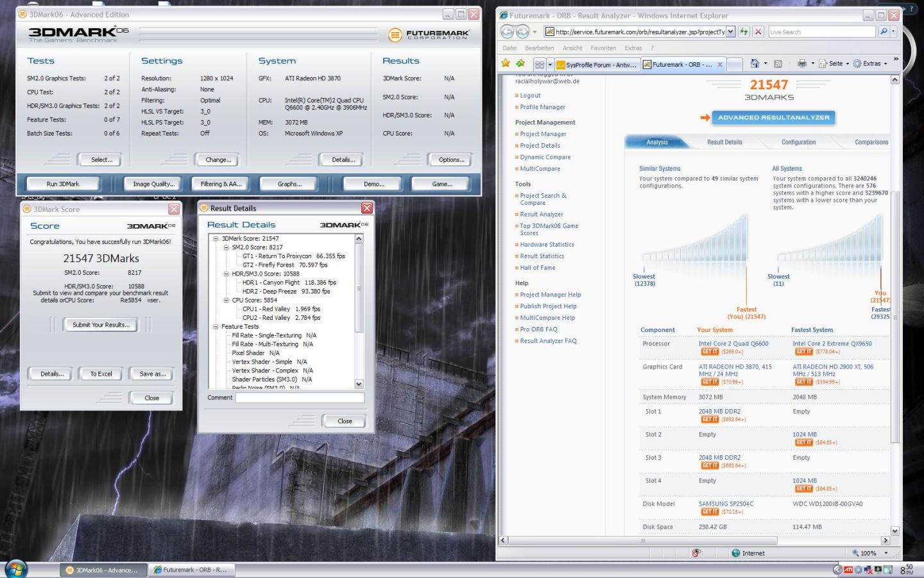Image resolution: width=924 pixels, height=578 pixels.
Task: Click the ATI tray icon
Action: 848,570
